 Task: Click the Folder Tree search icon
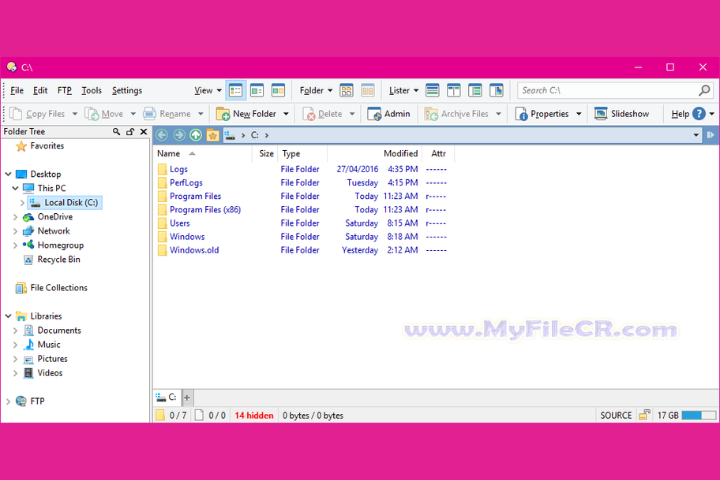[x=116, y=132]
